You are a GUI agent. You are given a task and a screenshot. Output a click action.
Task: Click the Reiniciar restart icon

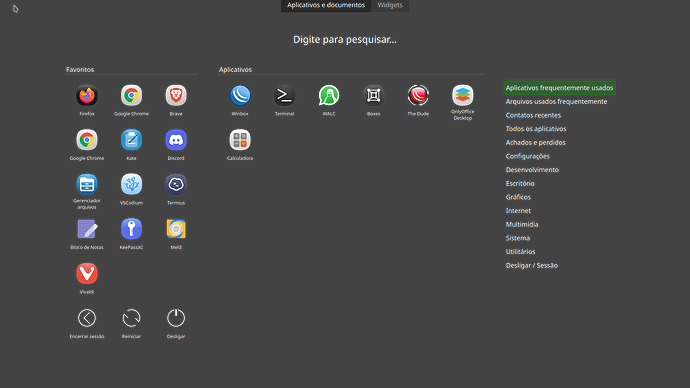coord(131,318)
